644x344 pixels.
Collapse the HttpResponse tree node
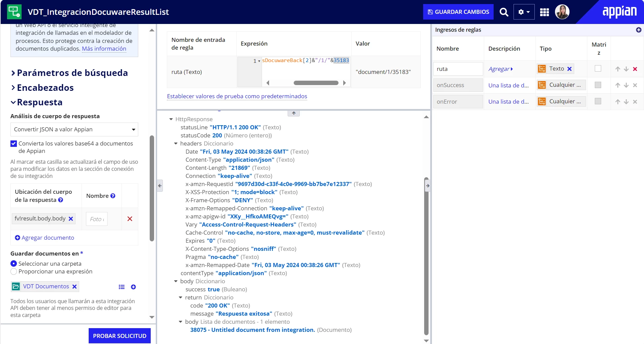(171, 119)
